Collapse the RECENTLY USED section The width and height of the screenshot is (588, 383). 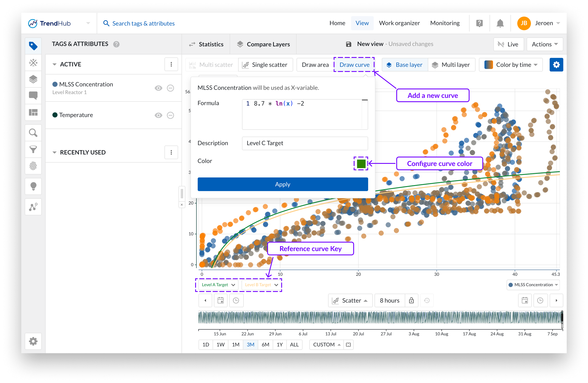[x=55, y=152]
